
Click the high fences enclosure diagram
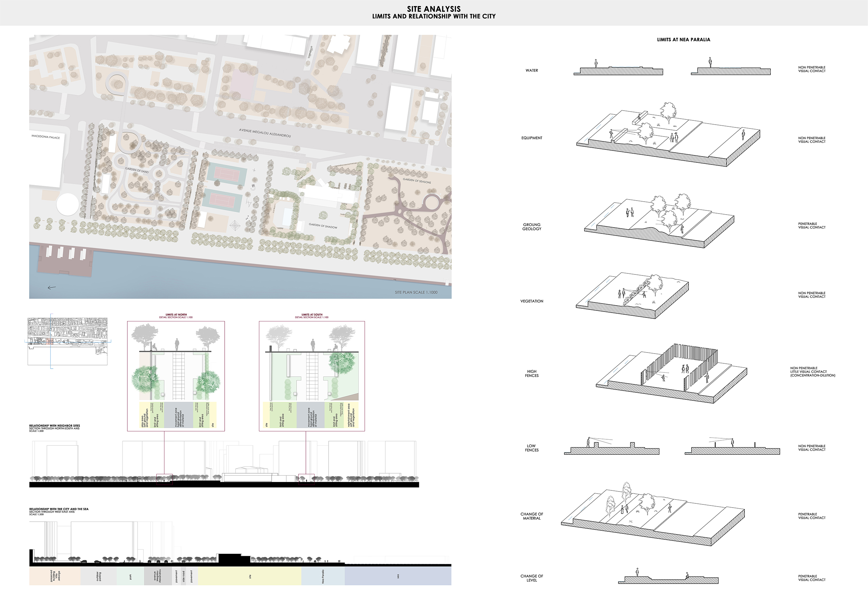671,373
